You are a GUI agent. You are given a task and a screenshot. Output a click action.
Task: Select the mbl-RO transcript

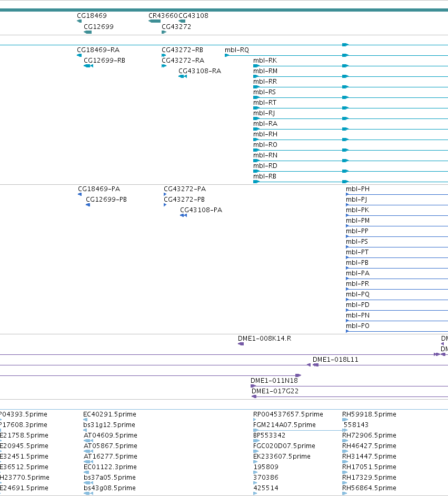point(265,145)
